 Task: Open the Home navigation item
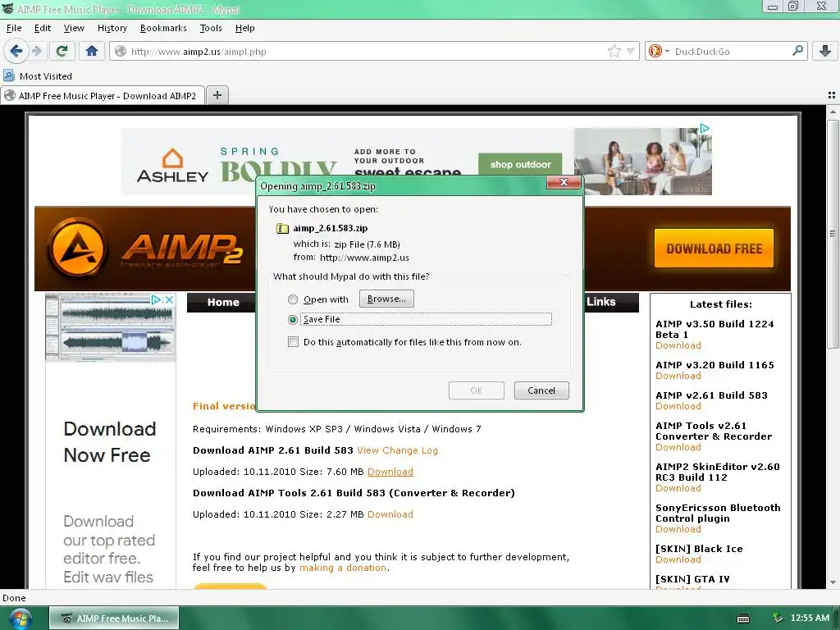coord(223,302)
